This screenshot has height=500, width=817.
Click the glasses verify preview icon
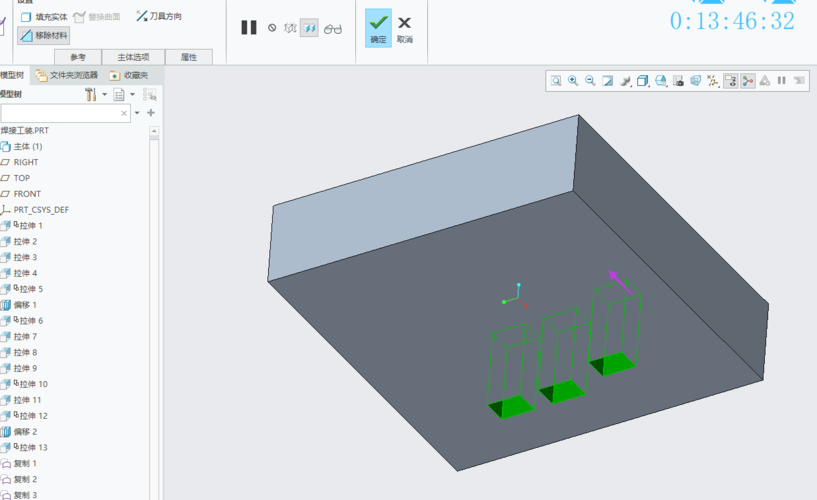click(333, 29)
